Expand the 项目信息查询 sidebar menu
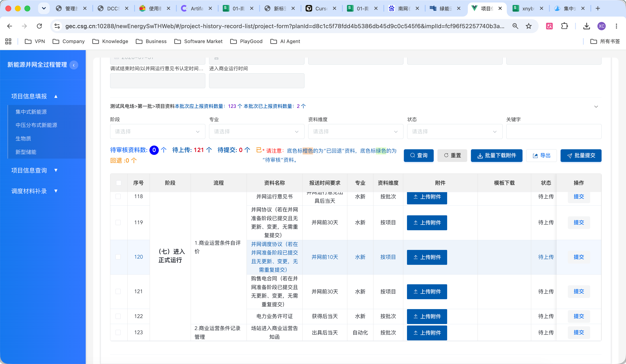The height and width of the screenshot is (364, 626). (x=35, y=170)
